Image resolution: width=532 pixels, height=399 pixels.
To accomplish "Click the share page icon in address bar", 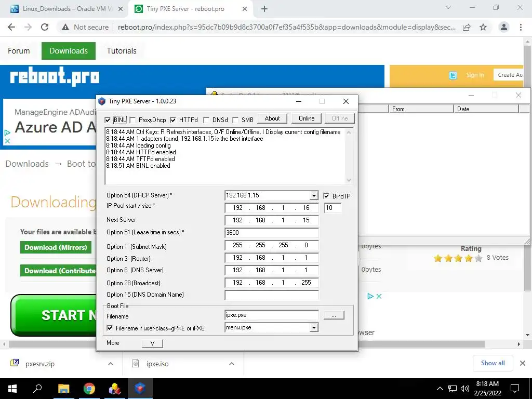I will click(467, 27).
